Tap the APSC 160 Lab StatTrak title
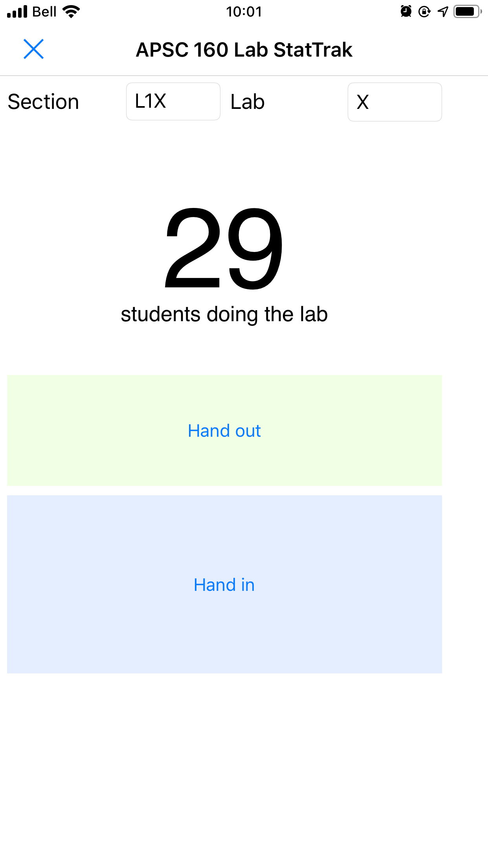Image resolution: width=488 pixels, height=868 pixels. tap(244, 50)
